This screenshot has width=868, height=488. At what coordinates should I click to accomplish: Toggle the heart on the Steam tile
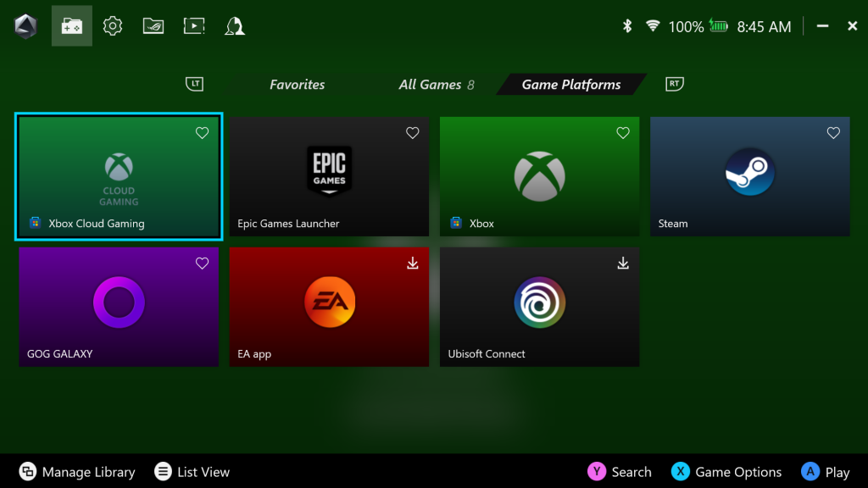[833, 133]
